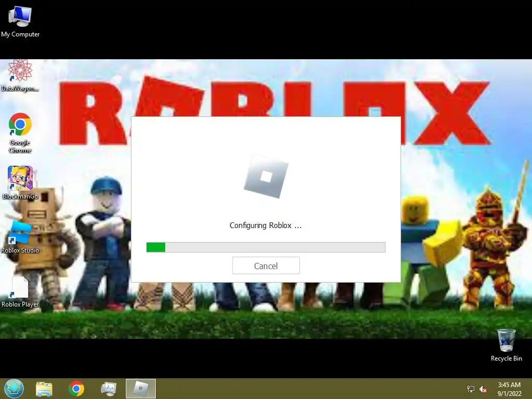Select the Roblox Studio desktop shortcut
The width and height of the screenshot is (532, 399).
[20, 237]
